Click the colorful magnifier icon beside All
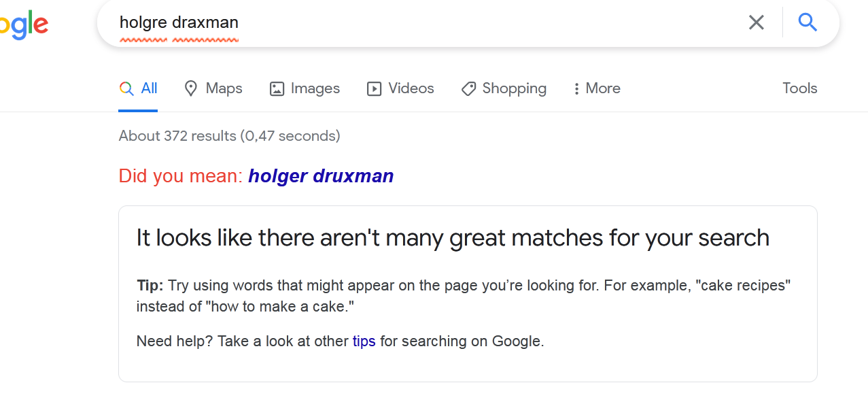The width and height of the screenshot is (868, 402). point(126,88)
